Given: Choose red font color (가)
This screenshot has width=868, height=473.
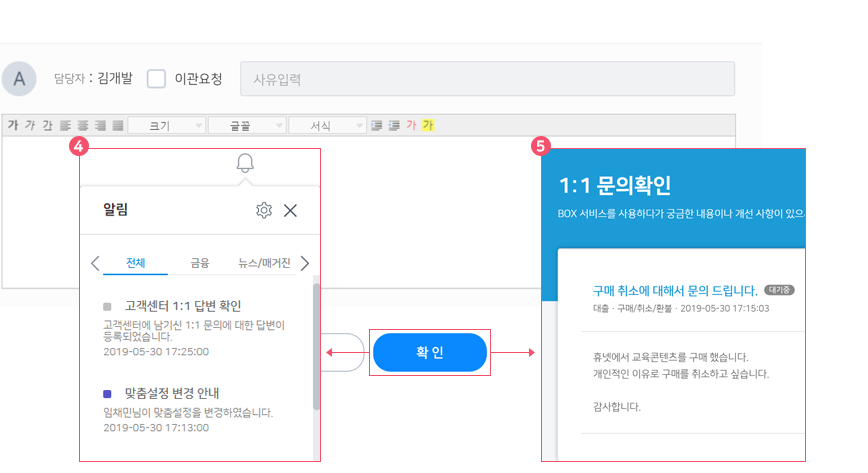Looking at the screenshot, I should coord(411,125).
